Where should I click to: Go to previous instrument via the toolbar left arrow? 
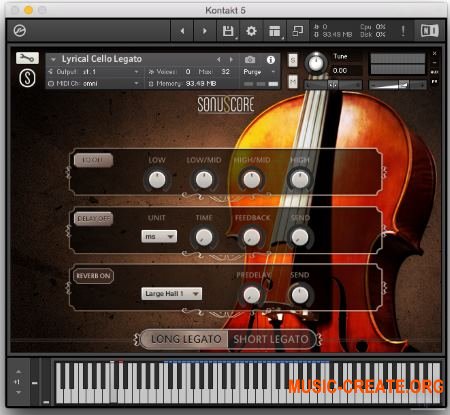(x=182, y=31)
